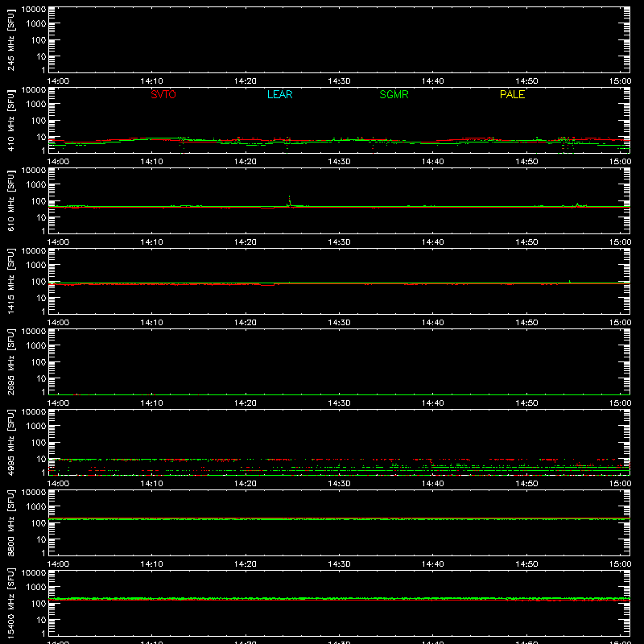Click 14:10 time label of 410 MHz plot

click(x=152, y=162)
